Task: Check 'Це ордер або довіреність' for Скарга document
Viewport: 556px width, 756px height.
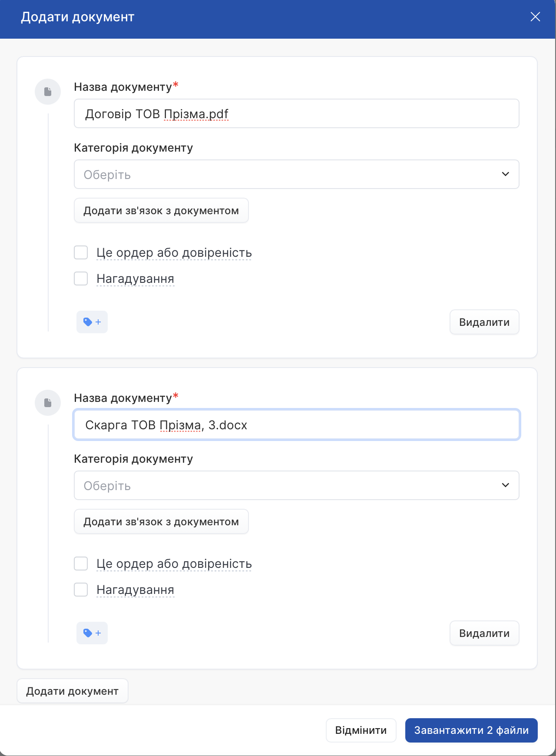Action: pos(81,564)
